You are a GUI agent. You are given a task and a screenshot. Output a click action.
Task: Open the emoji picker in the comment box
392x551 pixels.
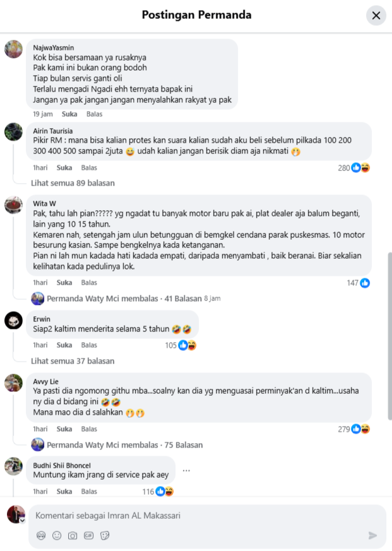[57, 536]
